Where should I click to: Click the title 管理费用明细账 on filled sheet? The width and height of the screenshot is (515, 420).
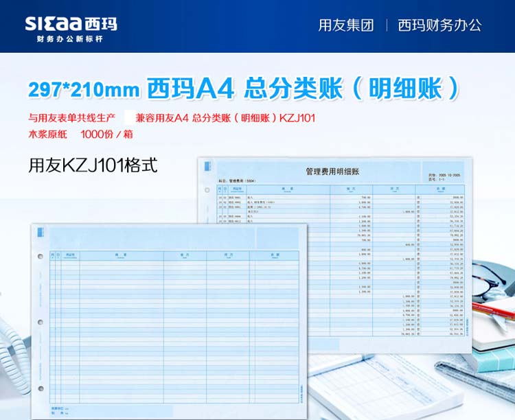coord(332,172)
